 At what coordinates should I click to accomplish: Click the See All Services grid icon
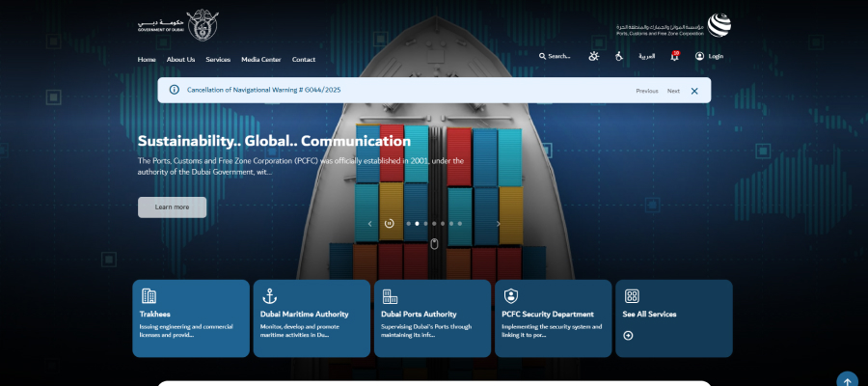click(x=632, y=296)
